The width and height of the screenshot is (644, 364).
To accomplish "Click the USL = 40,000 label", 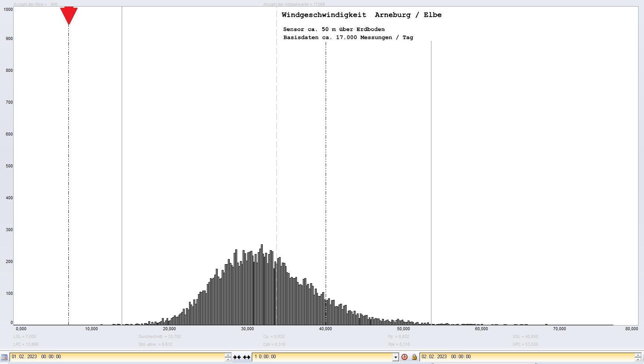I will point(525,336).
